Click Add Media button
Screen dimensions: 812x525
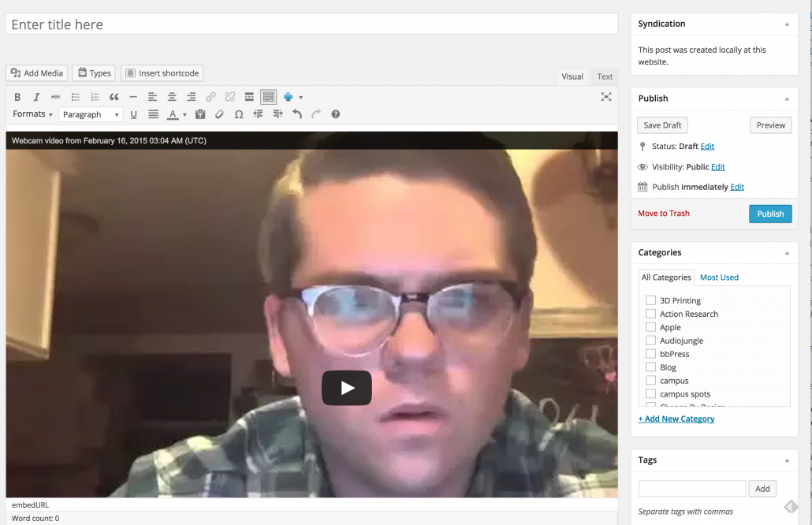click(x=37, y=73)
